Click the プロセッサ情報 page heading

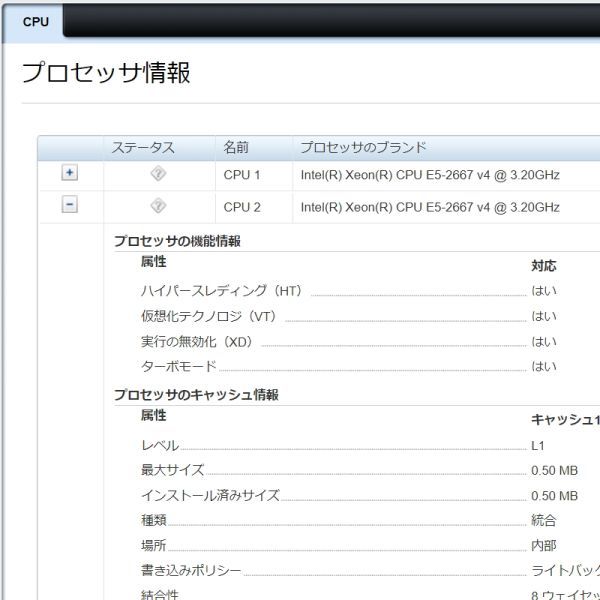[106, 73]
